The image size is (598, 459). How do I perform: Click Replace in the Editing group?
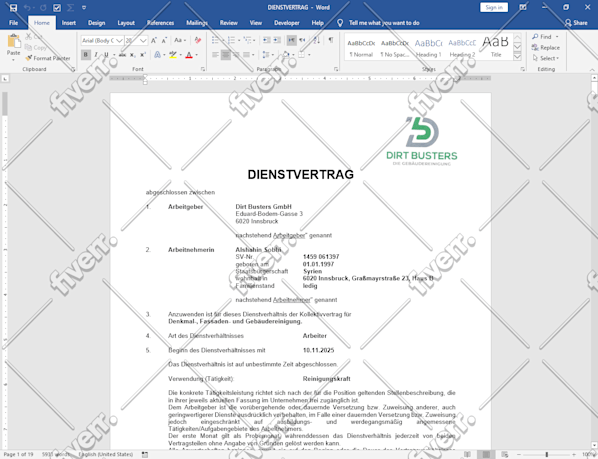pyautogui.click(x=546, y=48)
